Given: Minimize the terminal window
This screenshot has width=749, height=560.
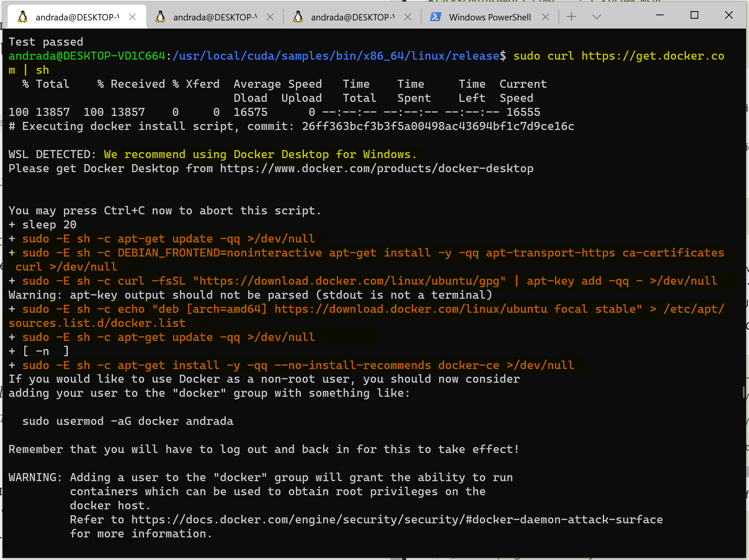Looking at the screenshot, I should point(660,15).
